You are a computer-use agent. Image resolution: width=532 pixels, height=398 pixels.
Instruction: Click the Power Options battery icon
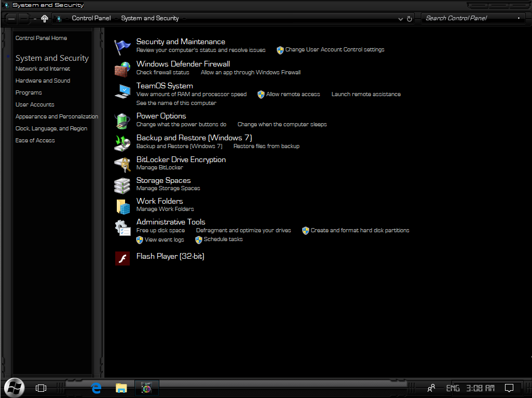[122, 121]
